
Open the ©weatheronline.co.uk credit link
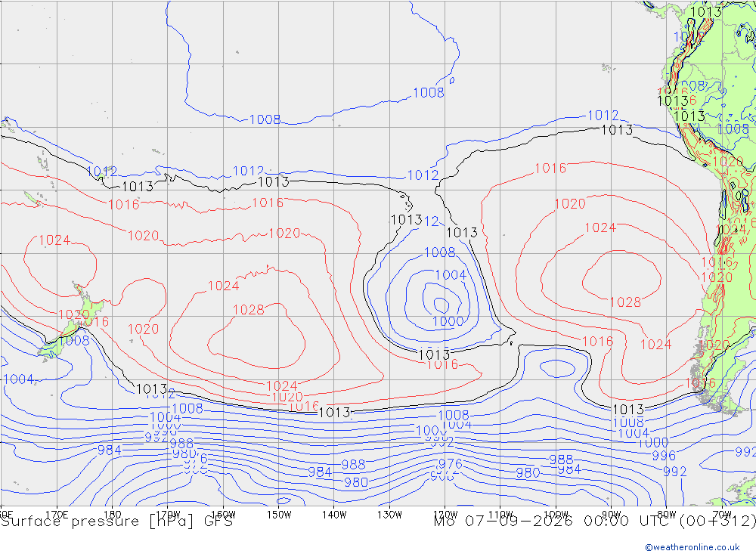point(692,547)
